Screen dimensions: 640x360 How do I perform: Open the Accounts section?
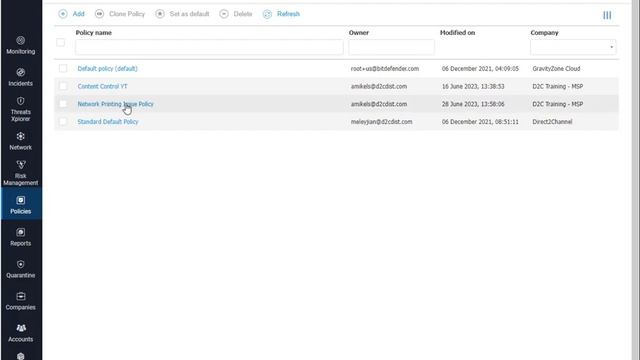[20, 333]
